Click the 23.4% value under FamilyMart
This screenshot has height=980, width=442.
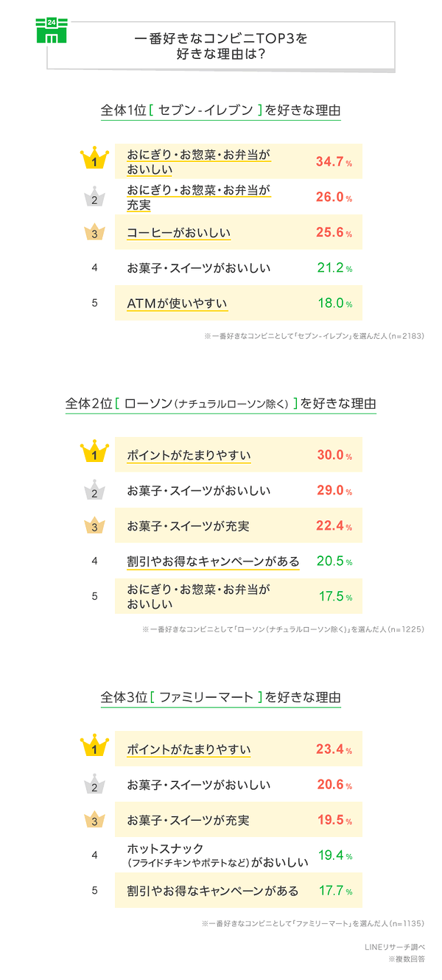(334, 749)
